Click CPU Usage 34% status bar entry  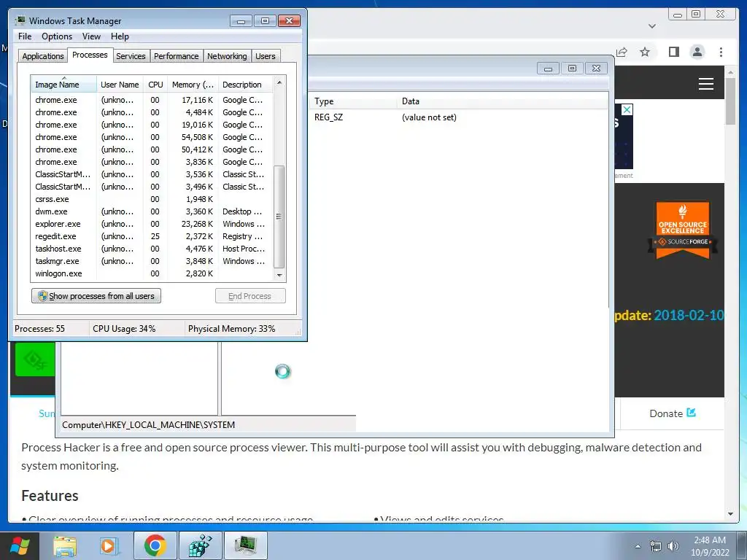tap(124, 329)
